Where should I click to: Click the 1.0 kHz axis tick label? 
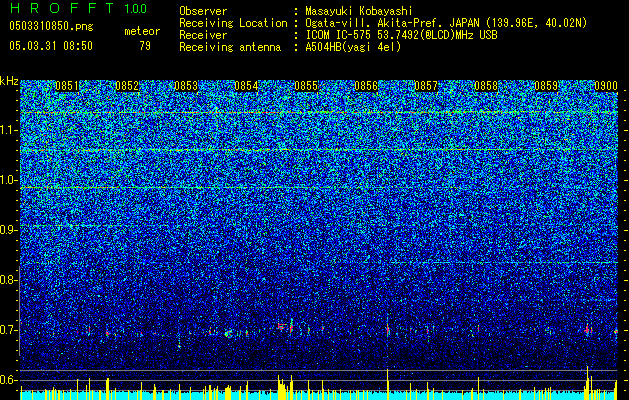(x=8, y=180)
